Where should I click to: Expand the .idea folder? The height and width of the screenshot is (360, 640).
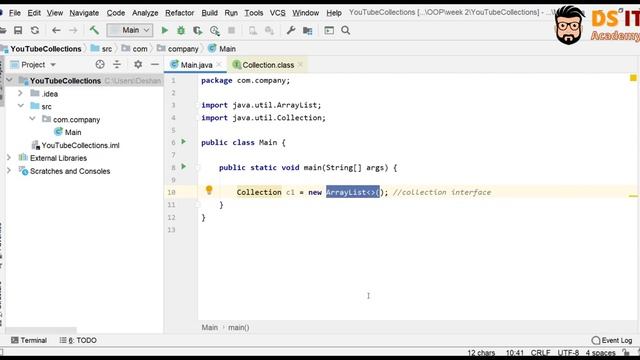[20, 93]
